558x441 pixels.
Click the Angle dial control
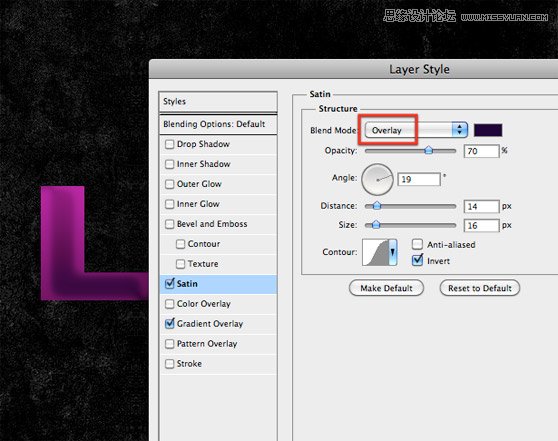[377, 179]
